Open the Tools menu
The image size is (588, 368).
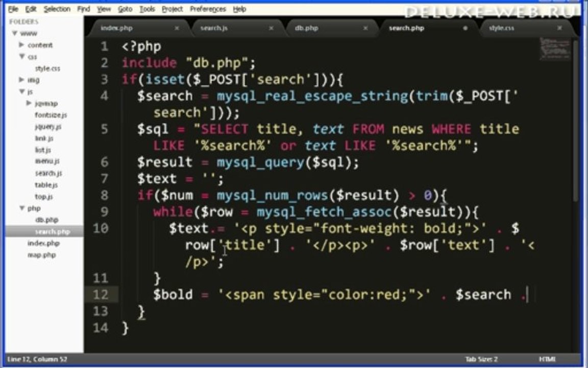[148, 9]
